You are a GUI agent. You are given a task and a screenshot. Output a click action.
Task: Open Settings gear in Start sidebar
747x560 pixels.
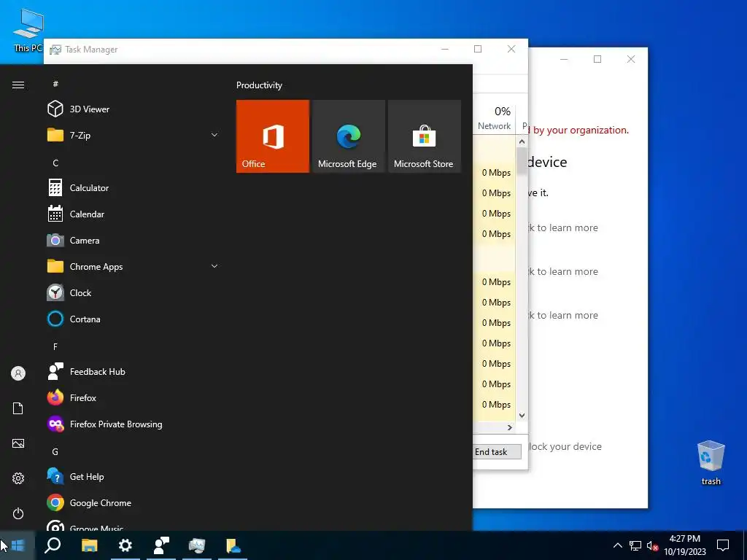(18, 478)
